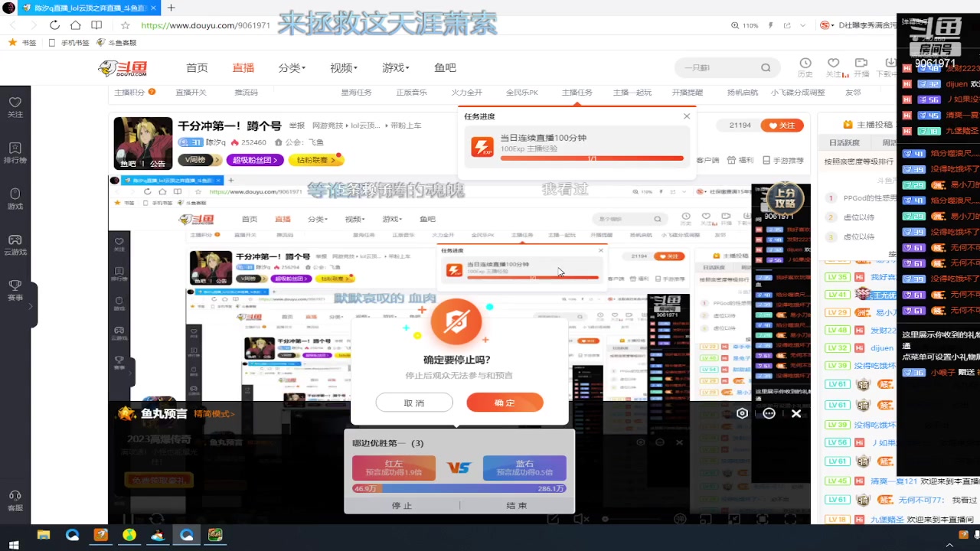The height and width of the screenshot is (551, 980).
Task: Click the browser refresh icon
Action: (x=54, y=24)
